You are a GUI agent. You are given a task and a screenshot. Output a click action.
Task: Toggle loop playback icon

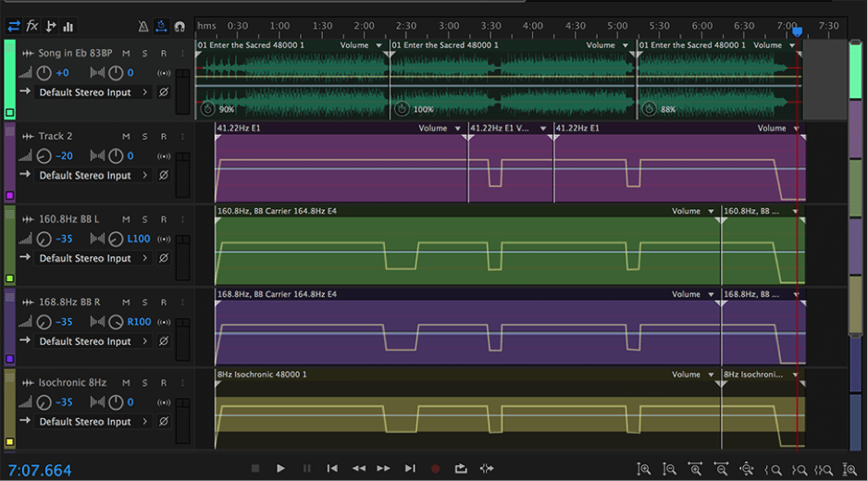461,469
